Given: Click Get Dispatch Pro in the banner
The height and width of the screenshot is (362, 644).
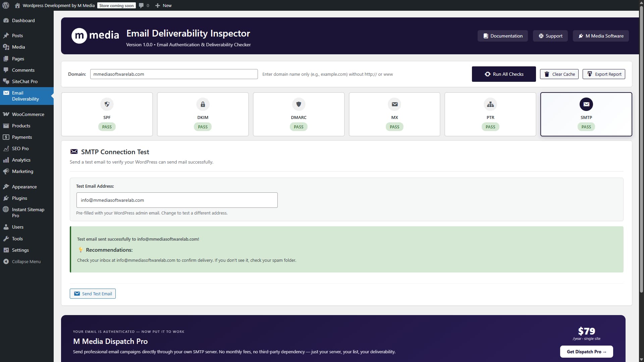Looking at the screenshot, I should click(586, 352).
